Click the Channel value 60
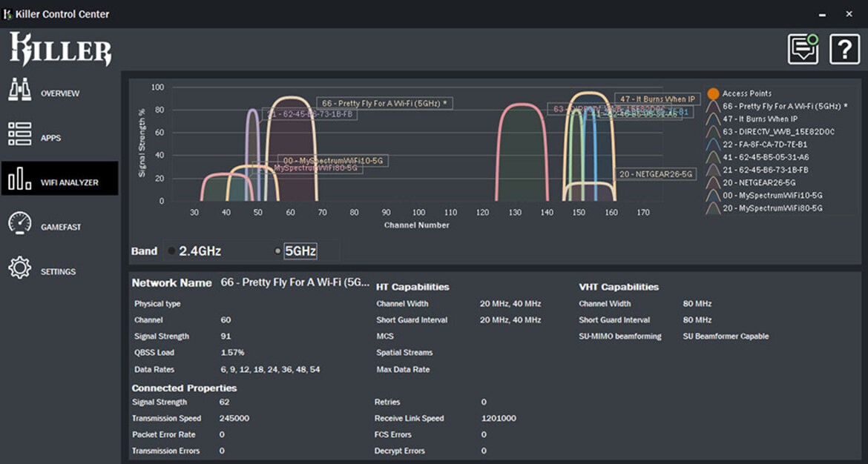The image size is (868, 464). pyautogui.click(x=226, y=320)
